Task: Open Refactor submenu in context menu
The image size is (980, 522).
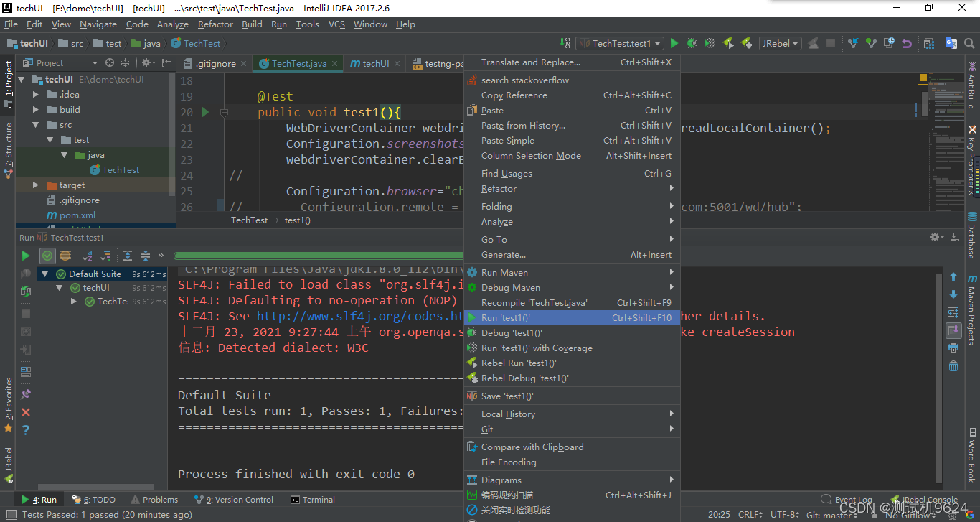Action: tap(572, 189)
